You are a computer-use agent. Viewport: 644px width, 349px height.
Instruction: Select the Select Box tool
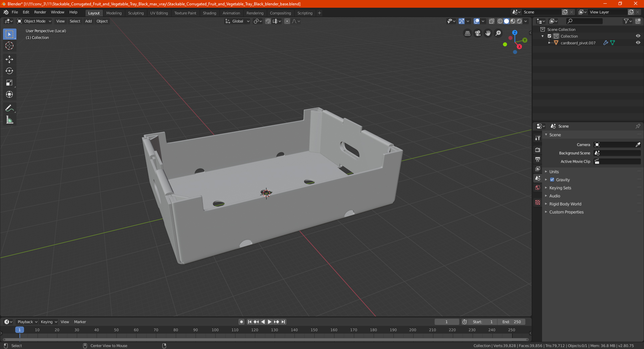(x=9, y=34)
